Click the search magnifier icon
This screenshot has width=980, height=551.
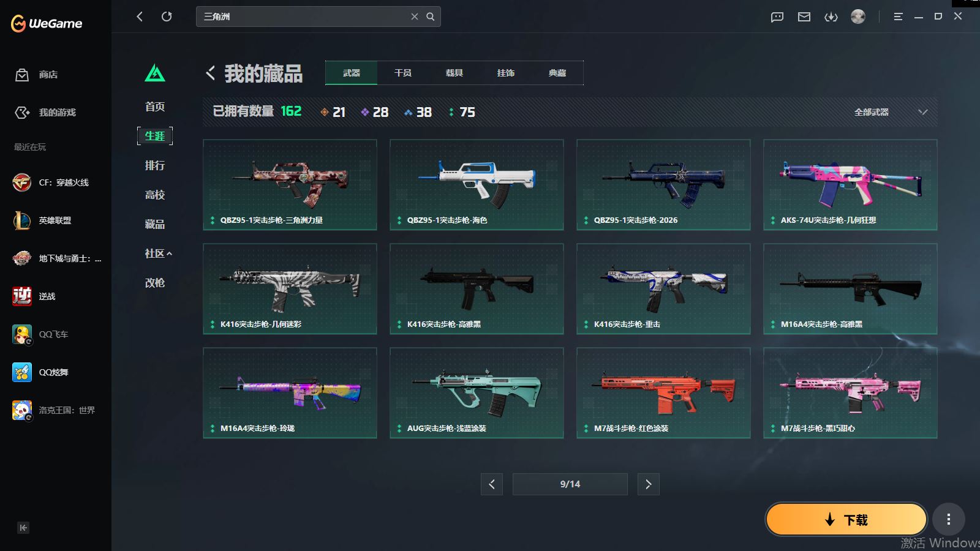tap(431, 17)
